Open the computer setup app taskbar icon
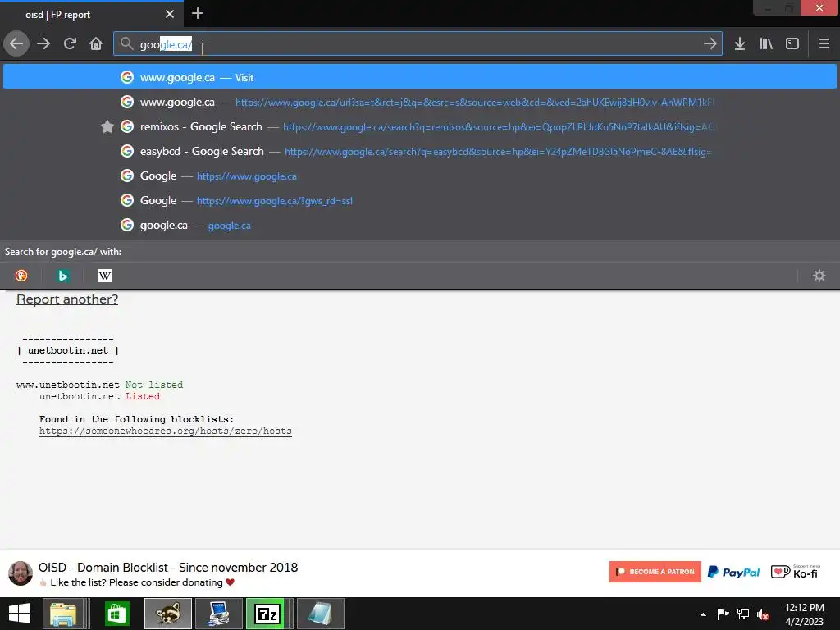The height and width of the screenshot is (630, 840). [x=219, y=614]
